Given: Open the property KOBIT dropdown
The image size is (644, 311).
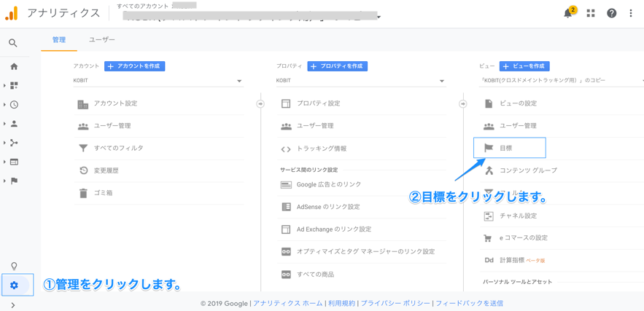Looking at the screenshot, I should [x=360, y=81].
